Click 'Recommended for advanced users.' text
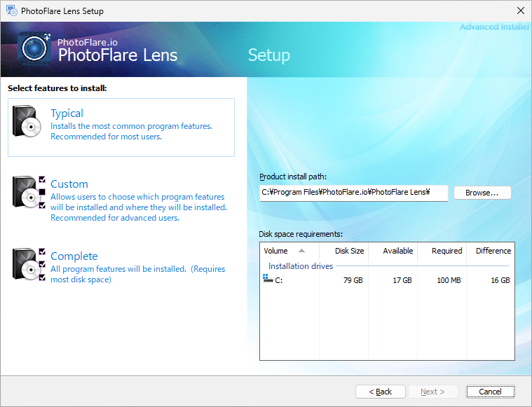 tap(115, 218)
